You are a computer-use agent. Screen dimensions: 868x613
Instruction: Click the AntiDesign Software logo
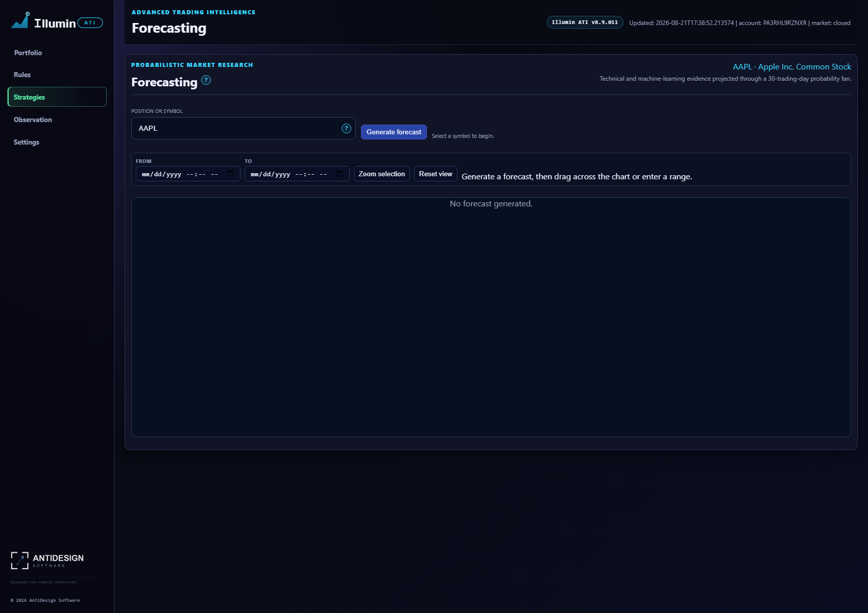47,560
